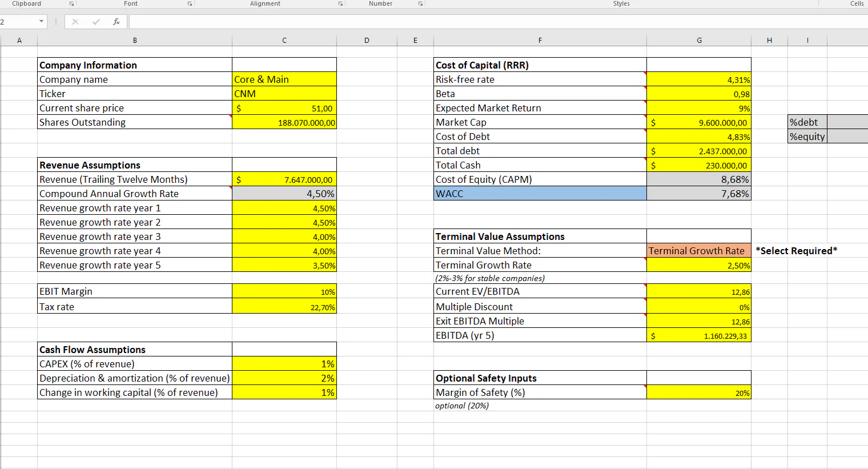Open the Number group dialog launcher
868x469 pixels.
click(420, 4)
